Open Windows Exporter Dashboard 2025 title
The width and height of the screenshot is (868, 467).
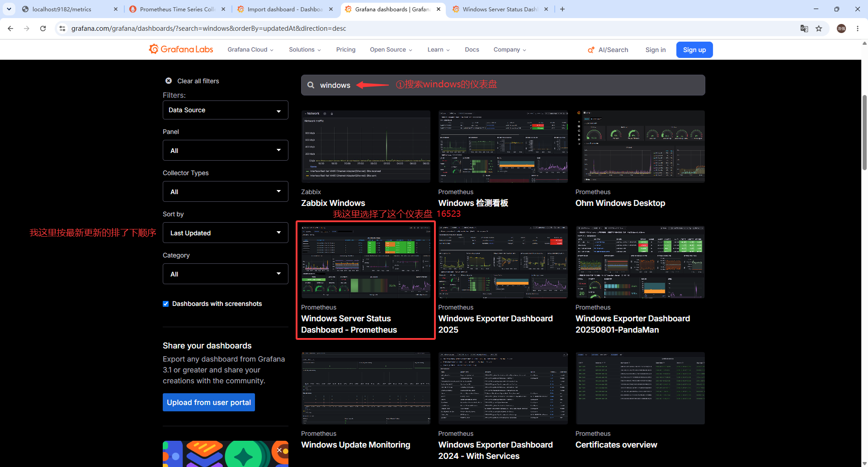point(495,324)
